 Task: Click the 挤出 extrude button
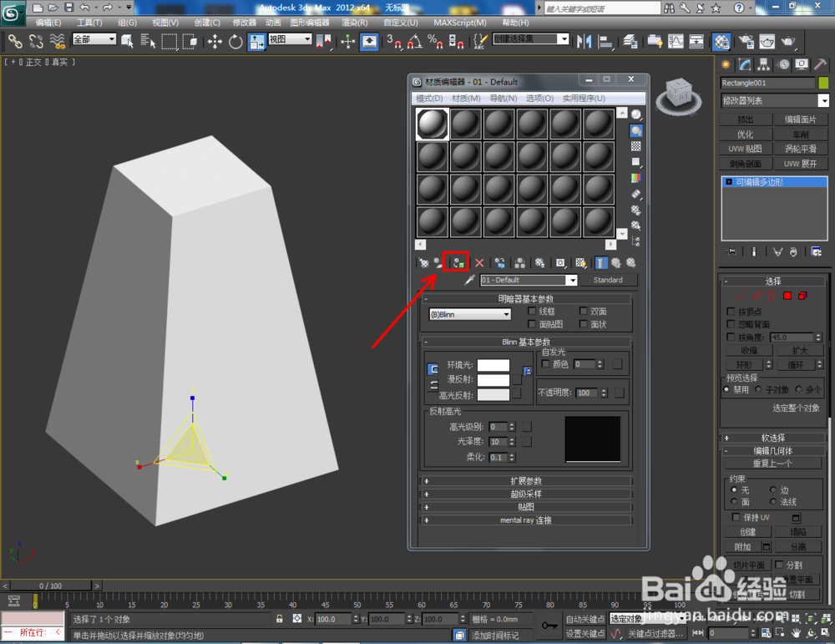(746, 119)
